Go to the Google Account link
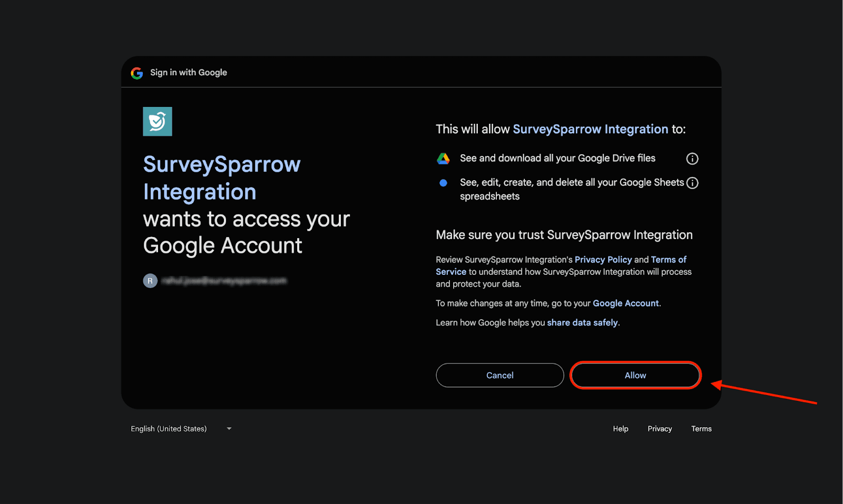Image resolution: width=843 pixels, height=504 pixels. point(625,303)
